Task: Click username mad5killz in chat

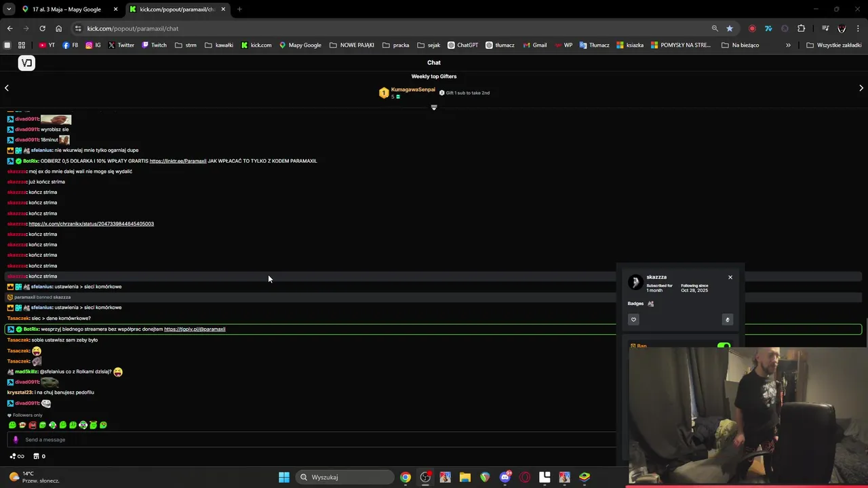Action: point(26,372)
